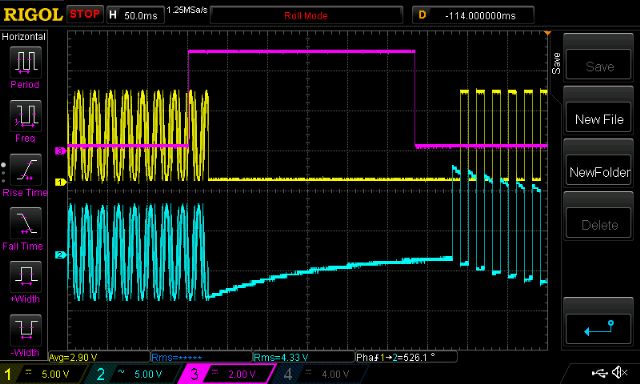This screenshot has height=384, width=640.
Task: Select the -Width measurement icon
Action: click(x=25, y=329)
